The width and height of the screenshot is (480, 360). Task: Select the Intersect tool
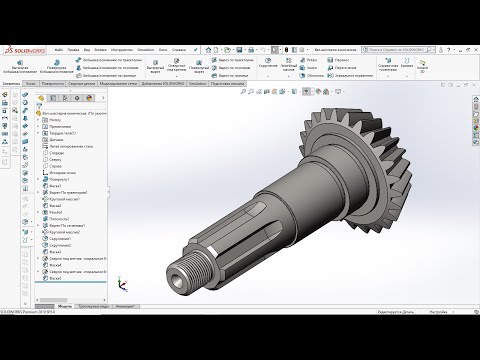pos(342,68)
